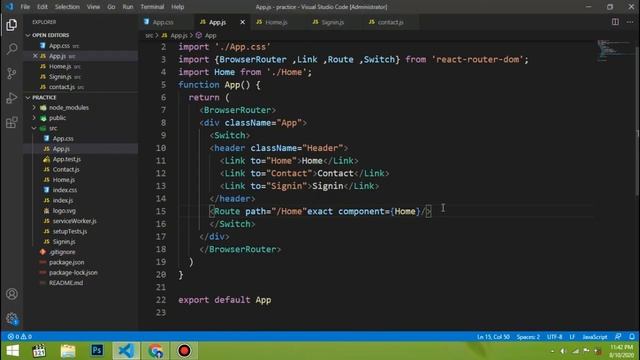Open the Edit menu

(42, 7)
